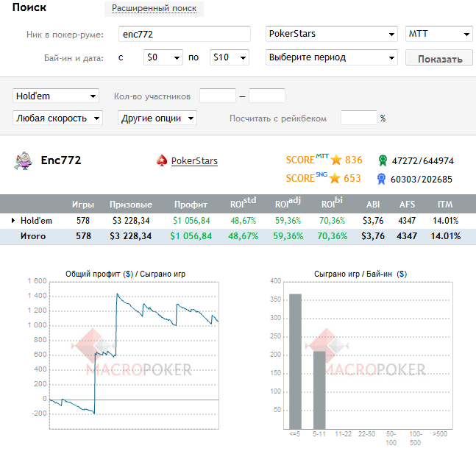Open the Другие опции dropdown

[157, 118]
